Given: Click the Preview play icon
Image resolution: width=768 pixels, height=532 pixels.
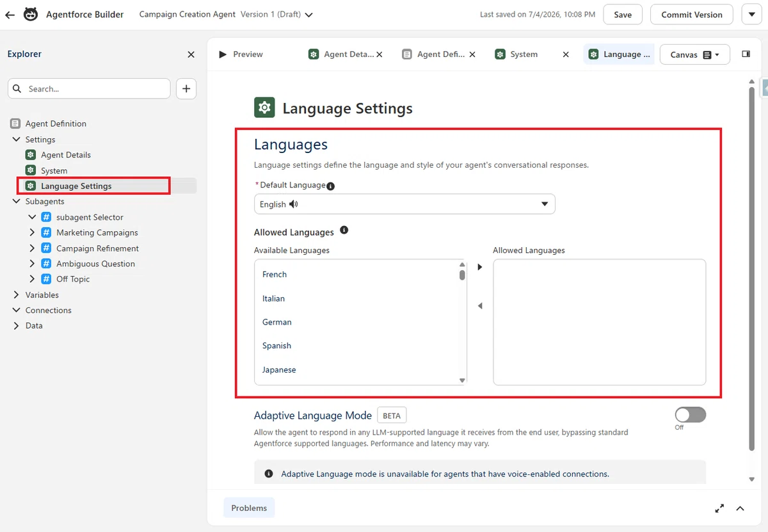Looking at the screenshot, I should point(223,54).
